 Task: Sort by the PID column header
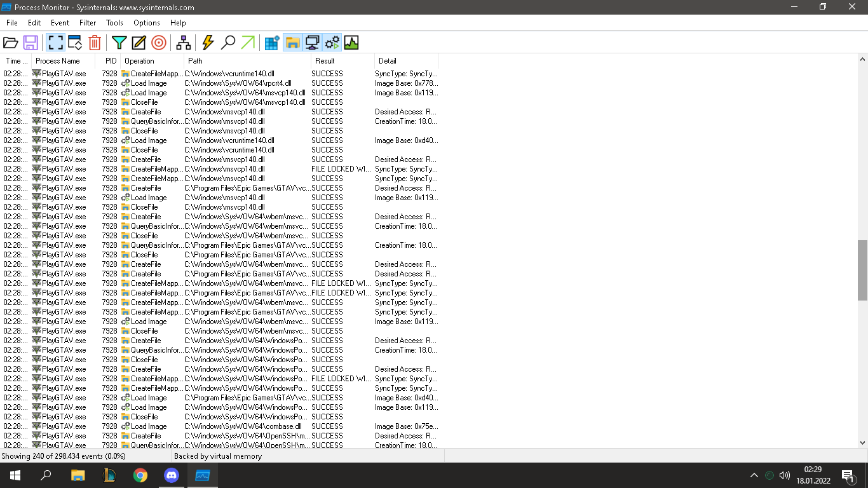pos(108,61)
